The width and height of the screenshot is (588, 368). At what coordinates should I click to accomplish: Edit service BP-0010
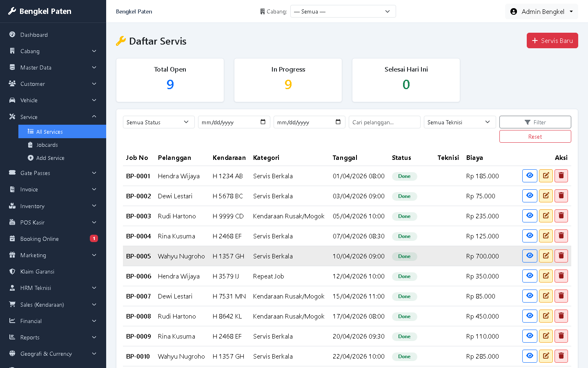tap(546, 356)
